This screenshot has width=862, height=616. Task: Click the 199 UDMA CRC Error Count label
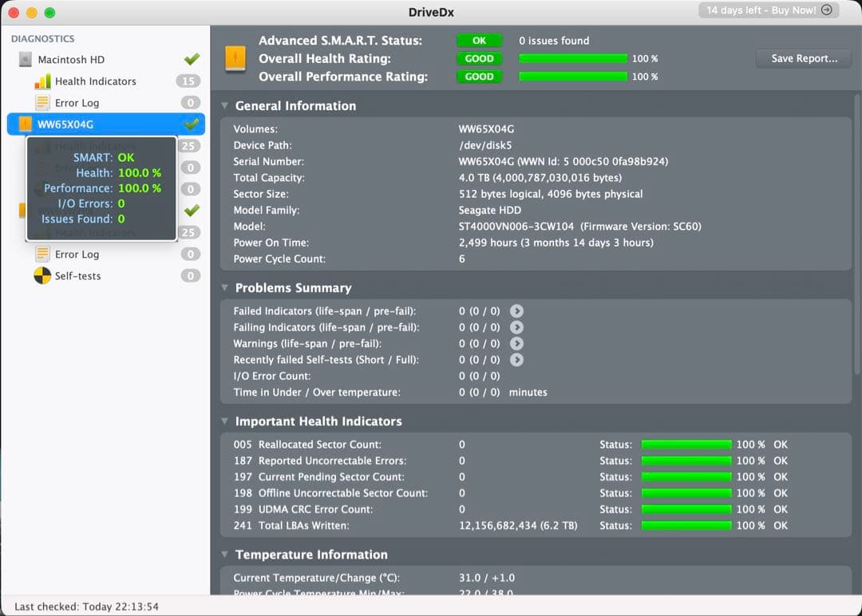pos(303,509)
